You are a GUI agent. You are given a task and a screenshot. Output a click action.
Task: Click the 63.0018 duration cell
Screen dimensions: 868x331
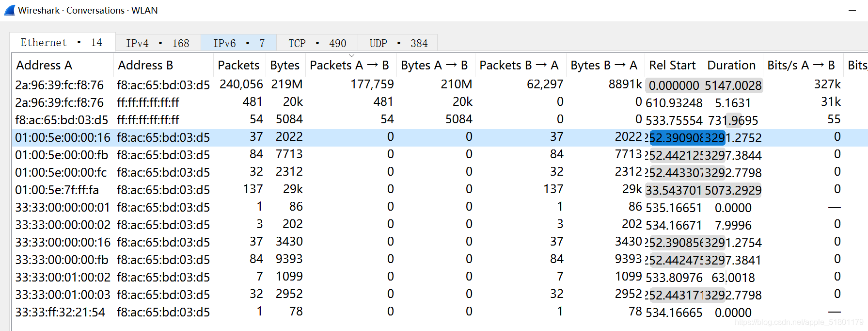pos(733,278)
